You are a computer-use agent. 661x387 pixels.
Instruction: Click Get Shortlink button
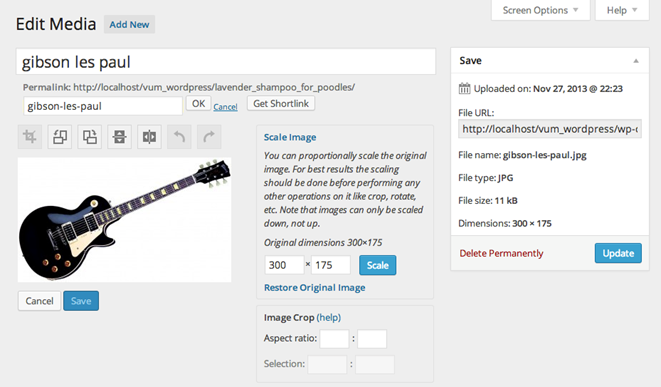(x=281, y=104)
